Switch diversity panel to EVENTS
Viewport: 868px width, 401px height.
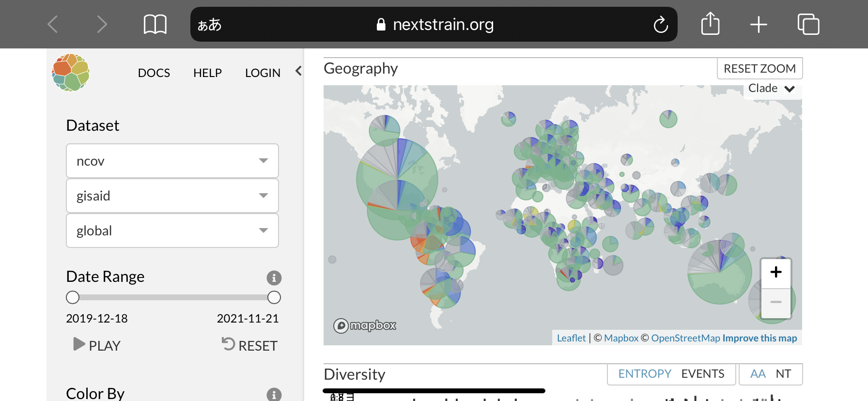(702, 374)
